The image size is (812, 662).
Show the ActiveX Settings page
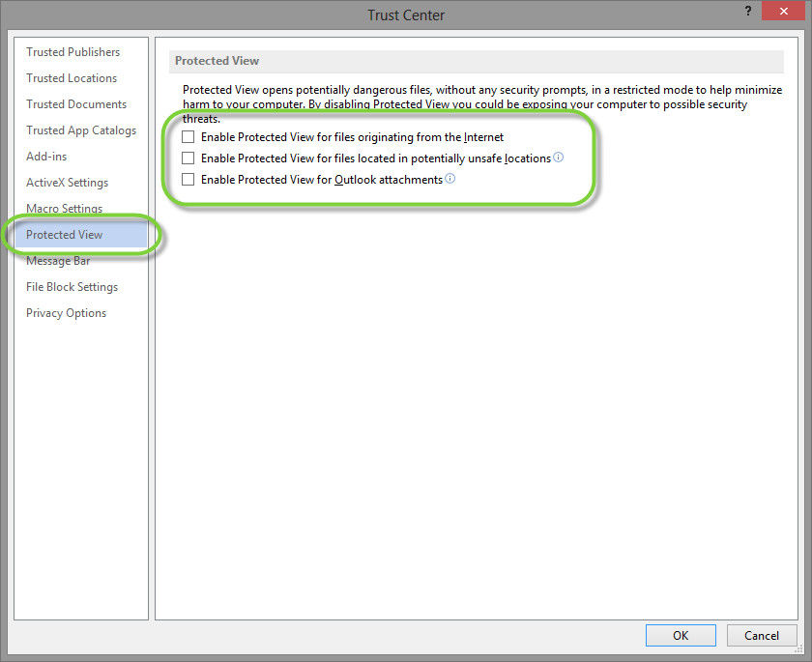(x=67, y=183)
